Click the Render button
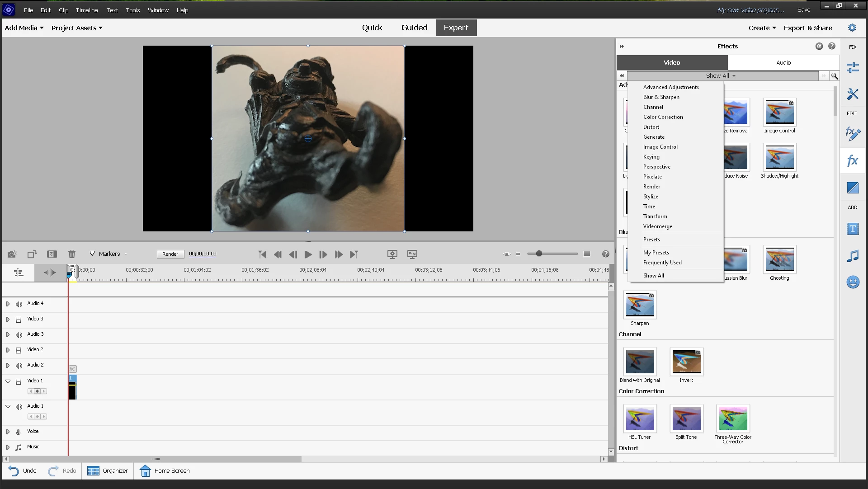Screen dimensions: 868x489 170,254
